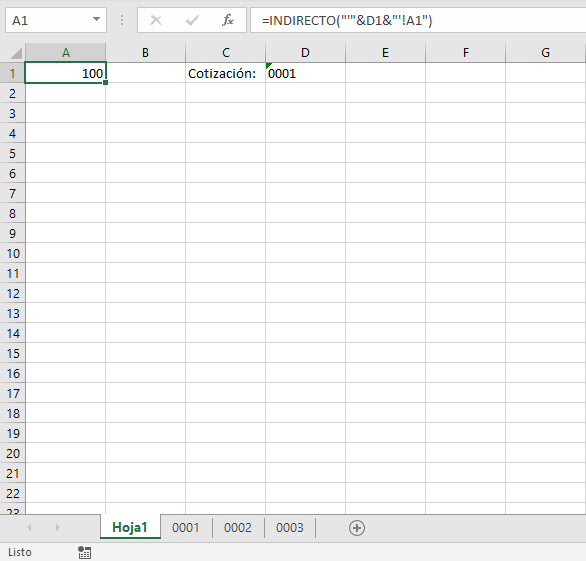Click the formula bar resize dots handle
The width and height of the screenshot is (586, 561).
[122, 20]
